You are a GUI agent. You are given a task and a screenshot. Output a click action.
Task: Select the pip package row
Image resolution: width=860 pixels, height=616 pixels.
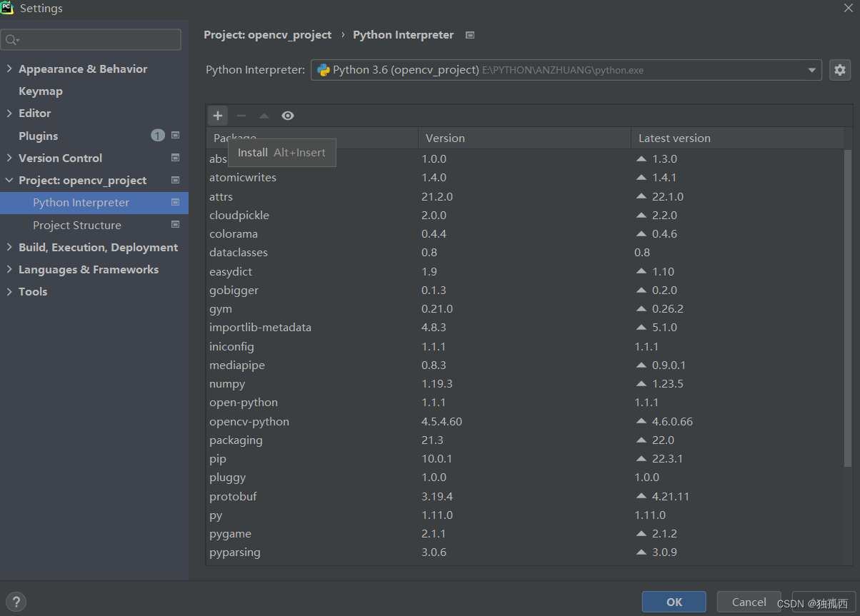tap(525, 458)
